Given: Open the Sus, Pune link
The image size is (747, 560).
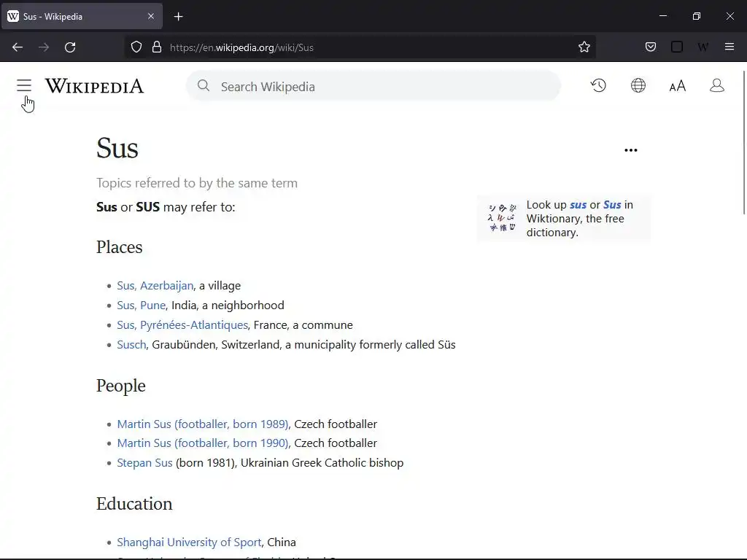Looking at the screenshot, I should (x=142, y=306).
